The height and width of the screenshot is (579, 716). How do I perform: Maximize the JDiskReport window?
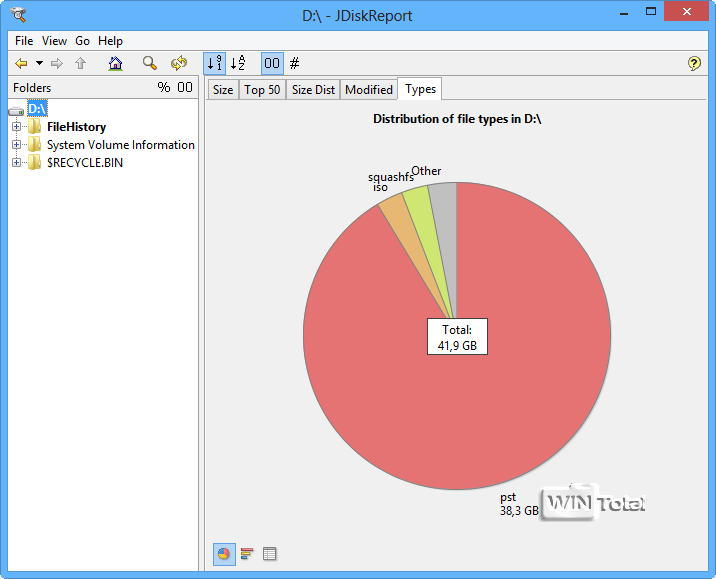point(651,12)
